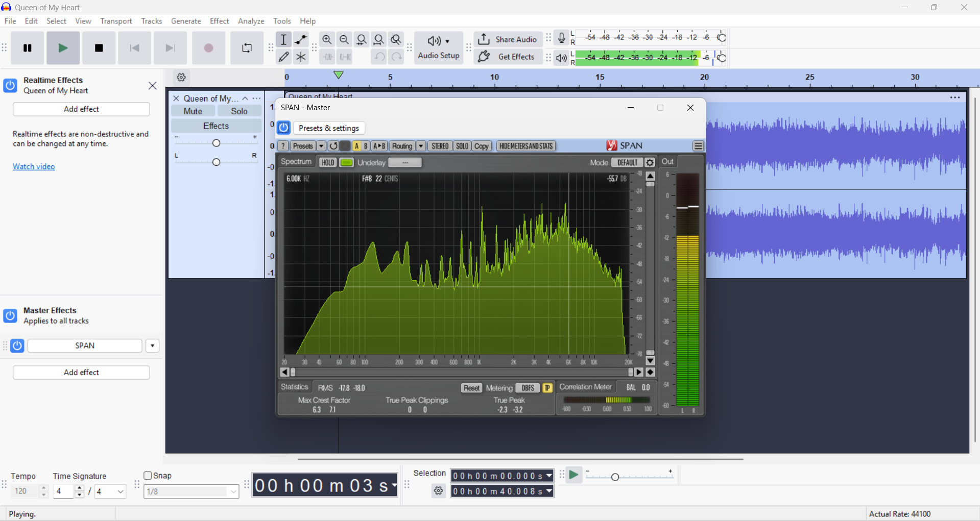
Task: Toggle the Realtime Effects power button
Action: (10, 85)
